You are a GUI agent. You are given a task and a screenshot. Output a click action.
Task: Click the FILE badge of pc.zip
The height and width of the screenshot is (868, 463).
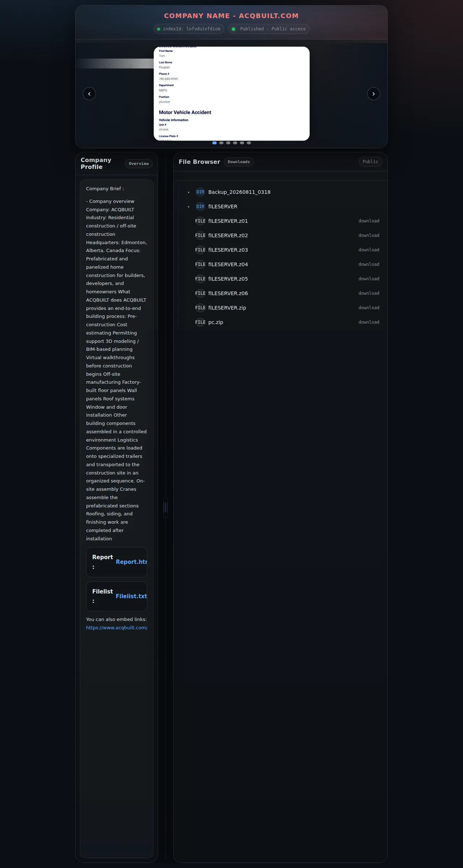(200, 322)
